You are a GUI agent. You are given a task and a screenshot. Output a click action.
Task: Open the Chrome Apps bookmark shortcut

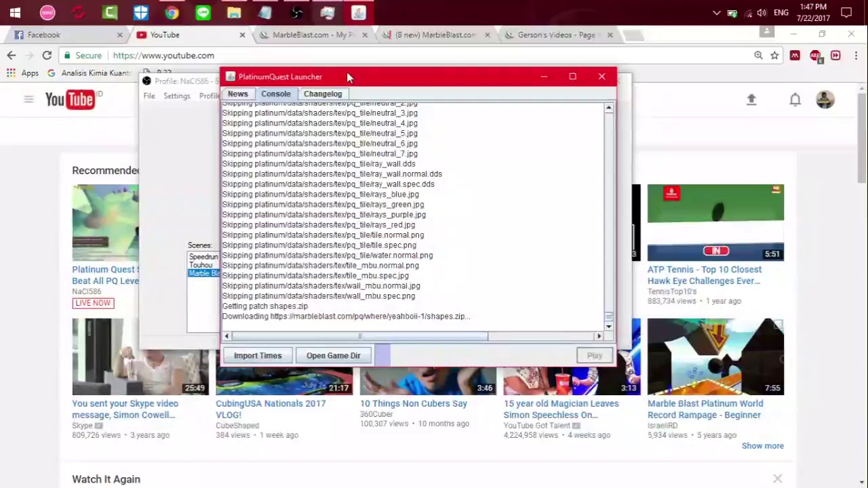[x=23, y=73]
